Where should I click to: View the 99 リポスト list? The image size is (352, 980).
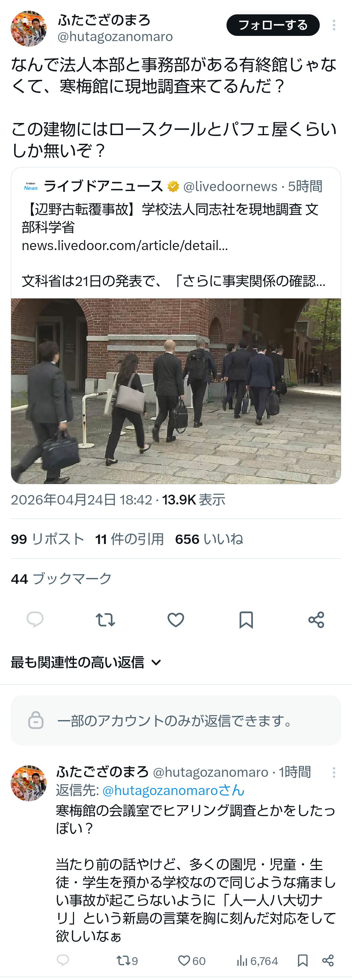(x=48, y=539)
